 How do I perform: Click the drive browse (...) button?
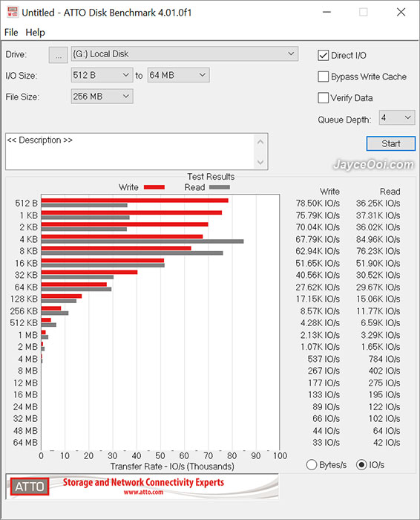pyautogui.click(x=59, y=55)
